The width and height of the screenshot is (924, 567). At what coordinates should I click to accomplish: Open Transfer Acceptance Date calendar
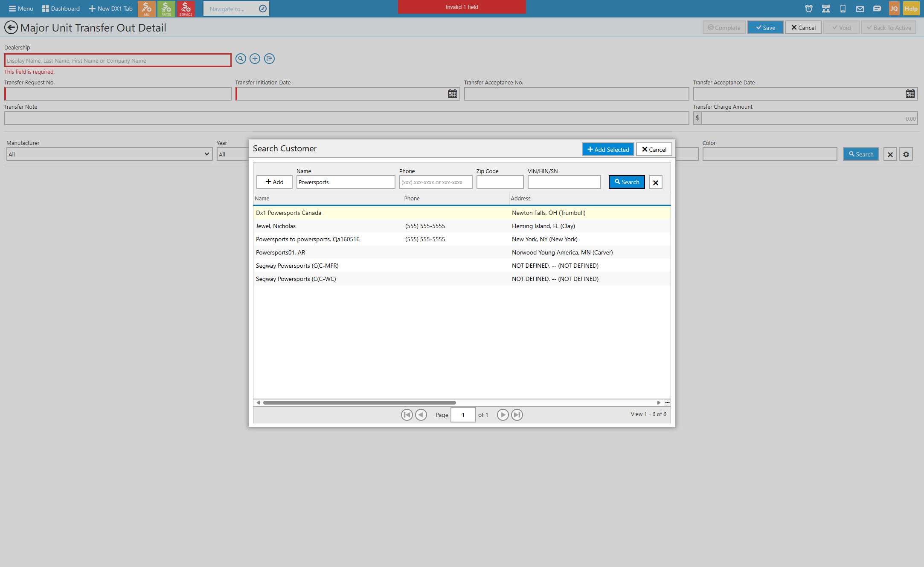click(x=910, y=94)
